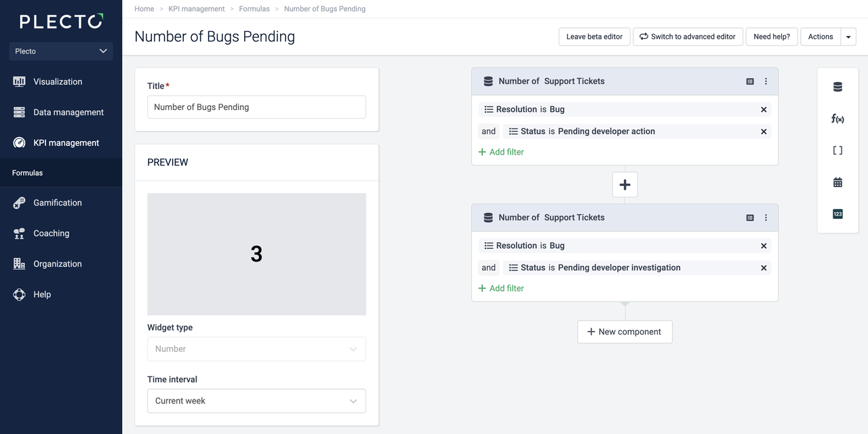
Task: Click the Title input field
Action: [256, 107]
